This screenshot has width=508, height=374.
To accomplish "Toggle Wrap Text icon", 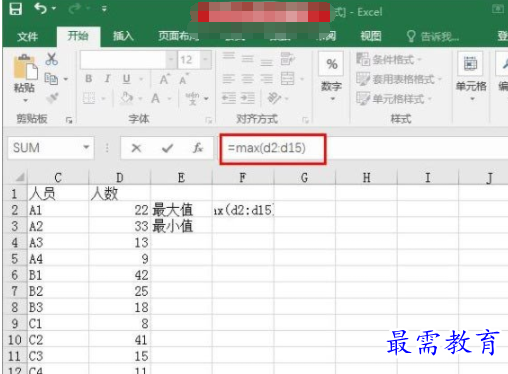I will click(x=287, y=59).
